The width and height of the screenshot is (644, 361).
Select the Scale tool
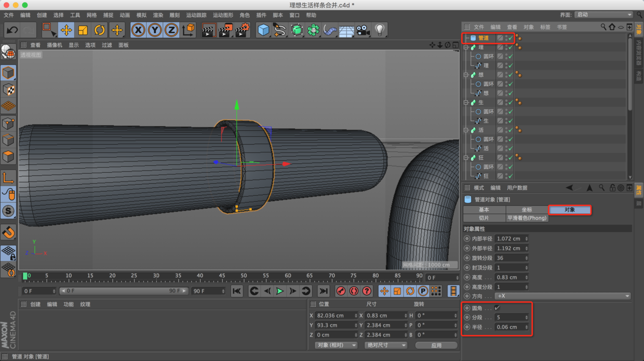point(83,30)
